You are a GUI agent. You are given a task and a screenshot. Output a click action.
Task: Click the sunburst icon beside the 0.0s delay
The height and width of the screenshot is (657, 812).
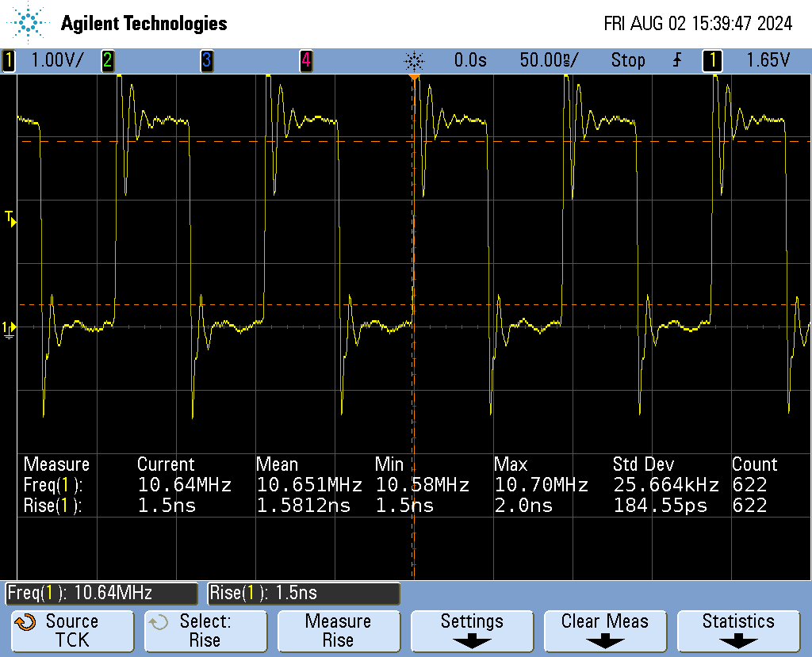[414, 60]
